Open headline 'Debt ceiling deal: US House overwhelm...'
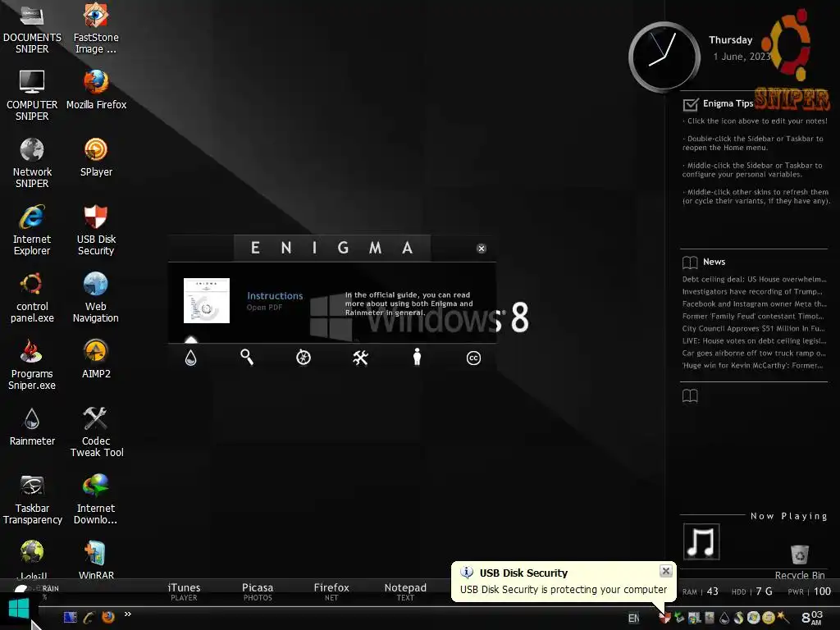This screenshot has width=840, height=630. (755, 279)
